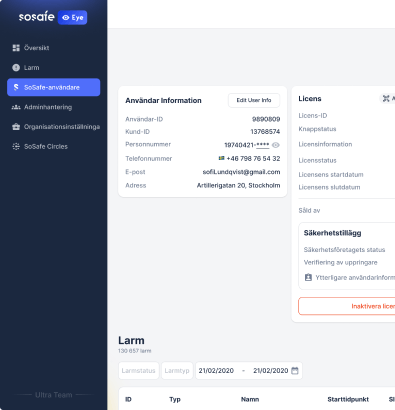Click Kund-ID value 13768574
The width and height of the screenshot is (395, 410).
[x=265, y=132]
